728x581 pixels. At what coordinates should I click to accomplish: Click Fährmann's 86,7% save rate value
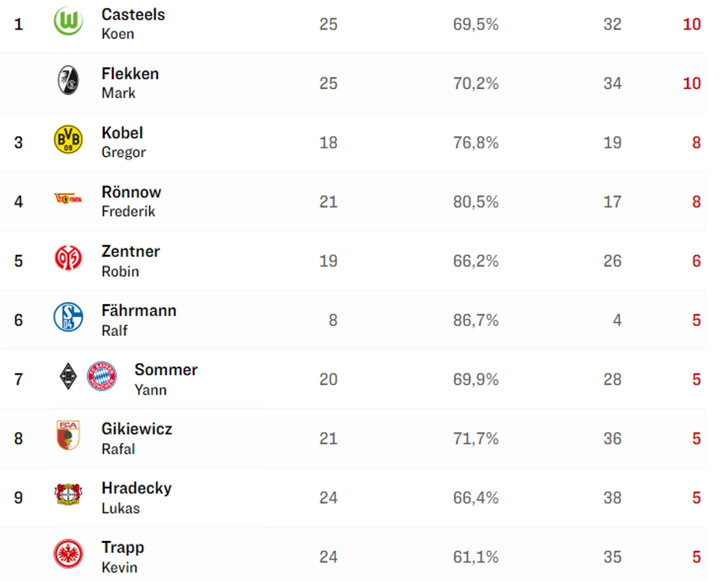(x=476, y=320)
